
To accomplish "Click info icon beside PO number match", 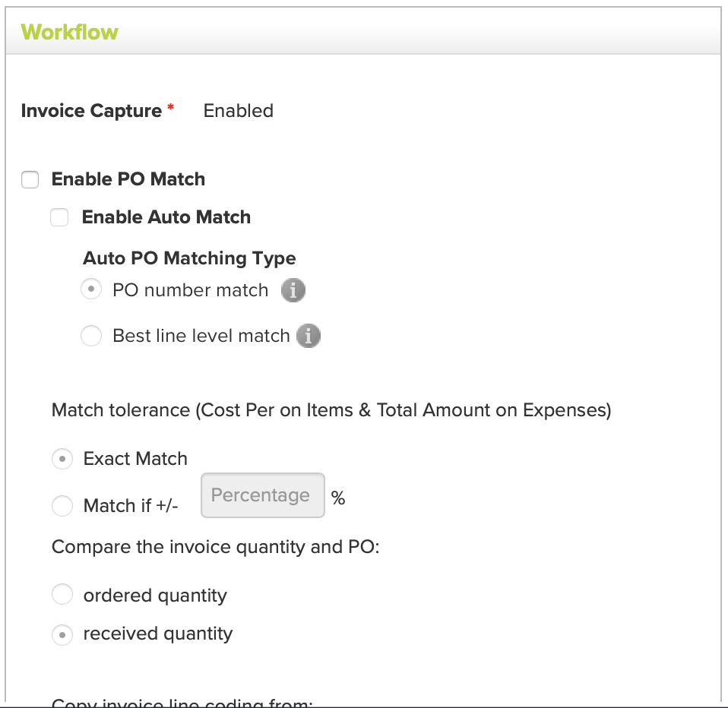I will coord(293,291).
